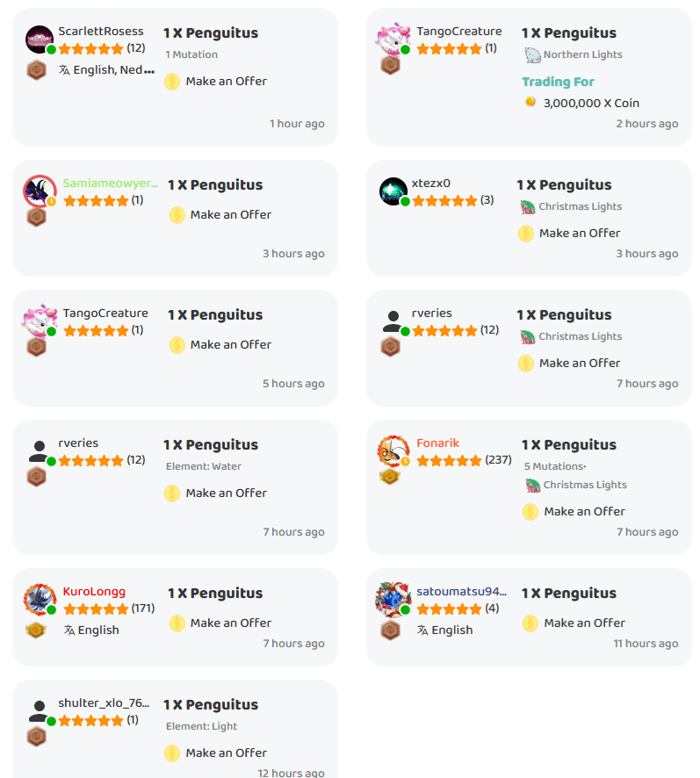The width and height of the screenshot is (700, 778).
Task: Open the KuroLongg username link
Action: point(94,593)
